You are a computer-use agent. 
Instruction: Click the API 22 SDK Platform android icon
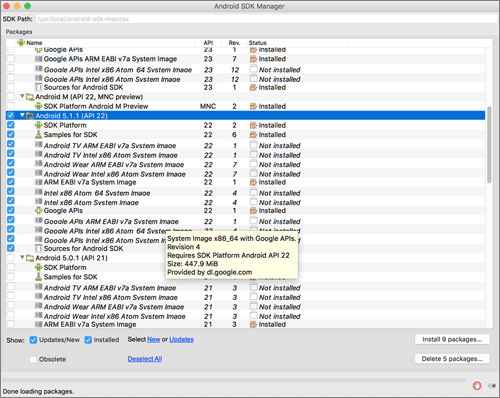tap(39, 125)
